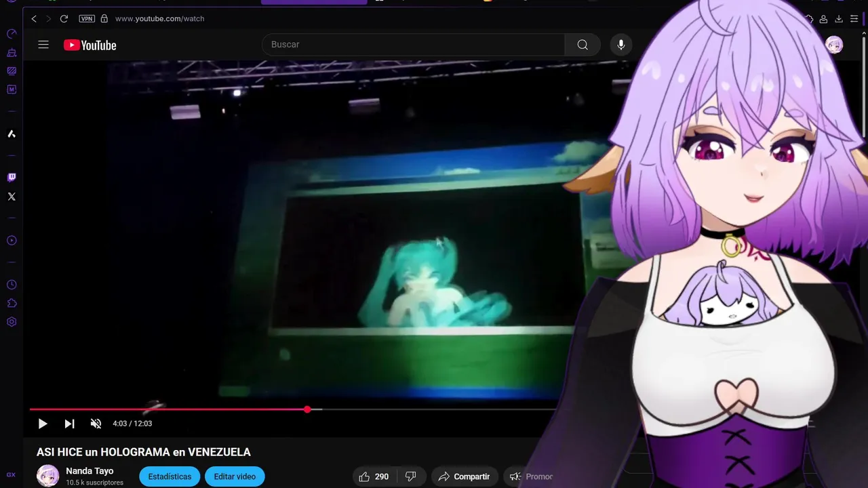This screenshot has height=488, width=868.
Task: Open the M icon in the sidebar
Action: (x=12, y=89)
